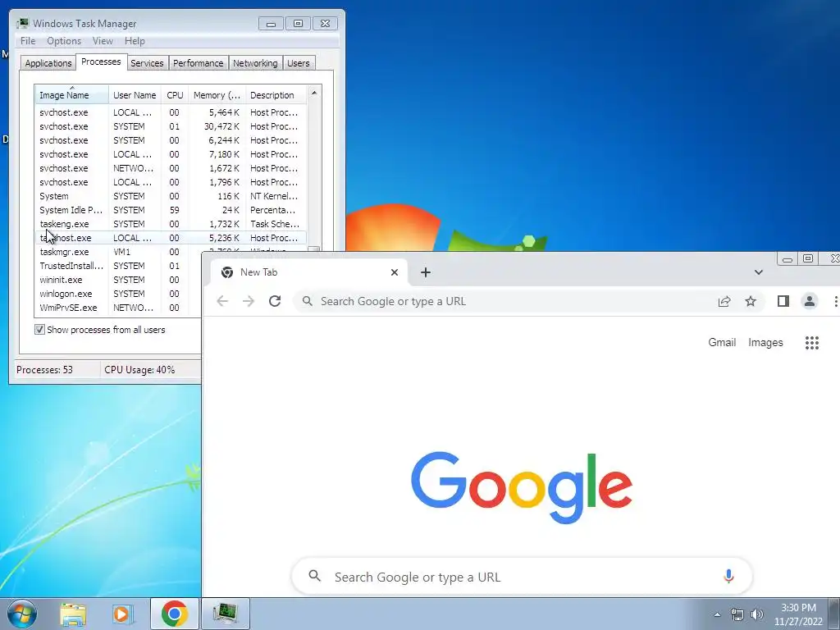Click the Chrome taskbar icon
840x630 pixels.
[174, 614]
